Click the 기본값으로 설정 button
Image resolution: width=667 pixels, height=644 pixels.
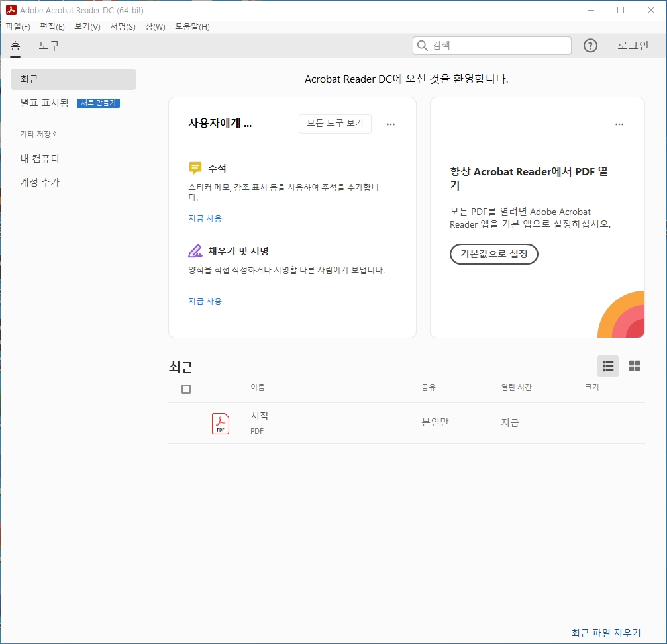[x=494, y=253]
